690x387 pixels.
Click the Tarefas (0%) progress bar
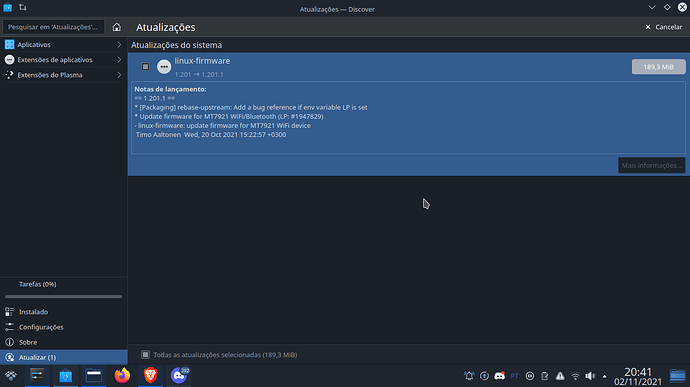pyautogui.click(x=63, y=296)
